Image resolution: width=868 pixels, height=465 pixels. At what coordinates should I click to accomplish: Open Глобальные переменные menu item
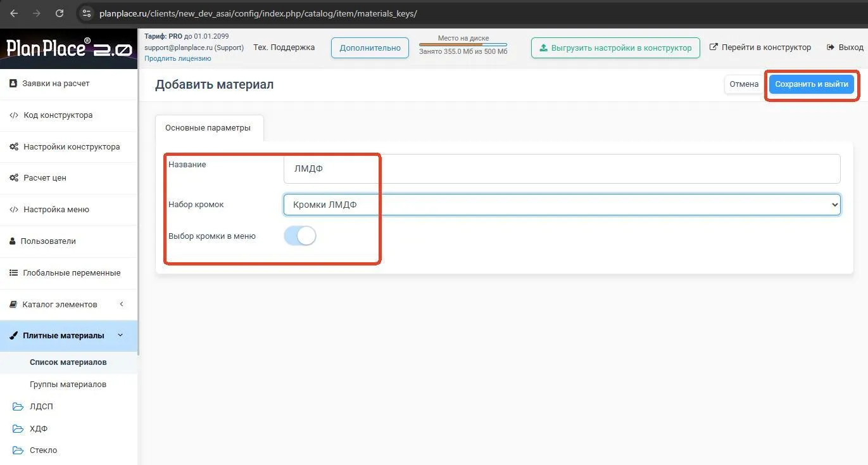(68, 273)
